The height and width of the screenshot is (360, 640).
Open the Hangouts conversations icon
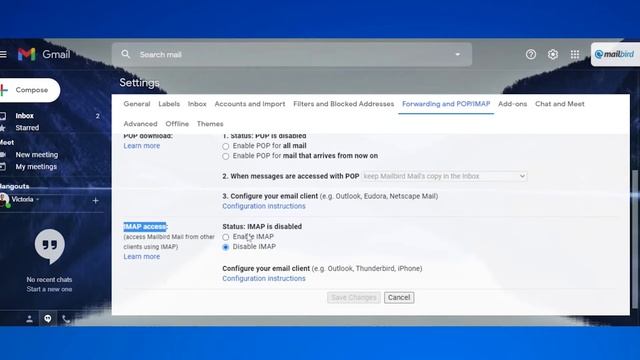[48, 319]
